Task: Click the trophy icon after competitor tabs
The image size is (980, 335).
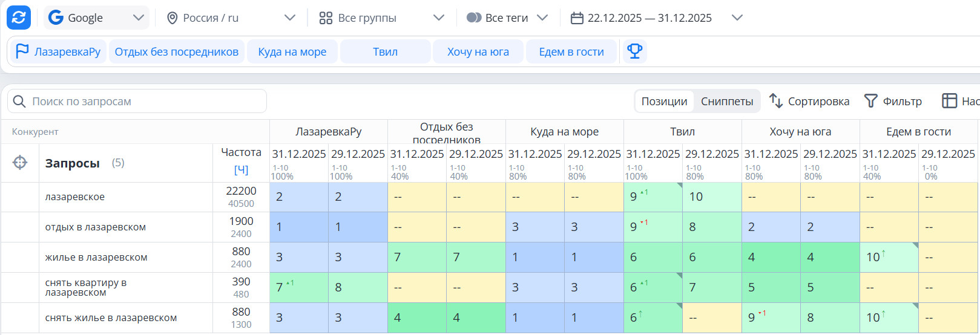Action: pyautogui.click(x=634, y=51)
